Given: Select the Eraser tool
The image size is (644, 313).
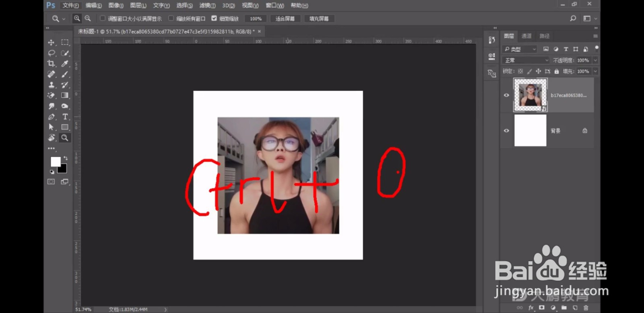Looking at the screenshot, I should [51, 95].
